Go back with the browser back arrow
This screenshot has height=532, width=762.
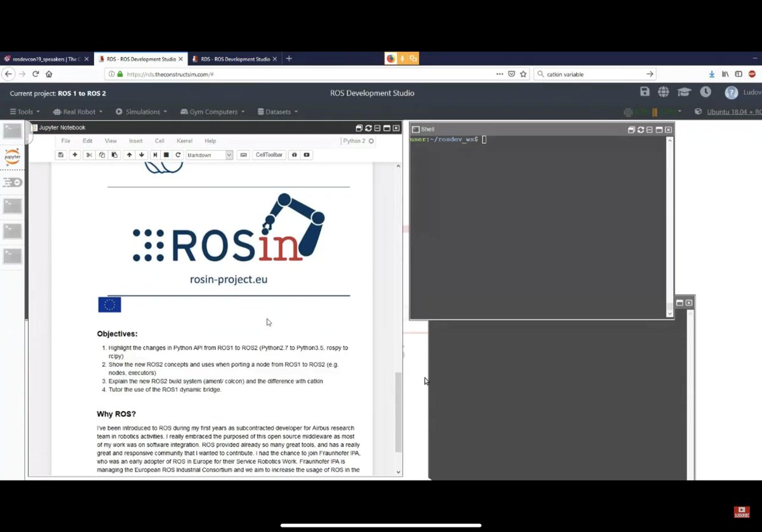(x=8, y=74)
